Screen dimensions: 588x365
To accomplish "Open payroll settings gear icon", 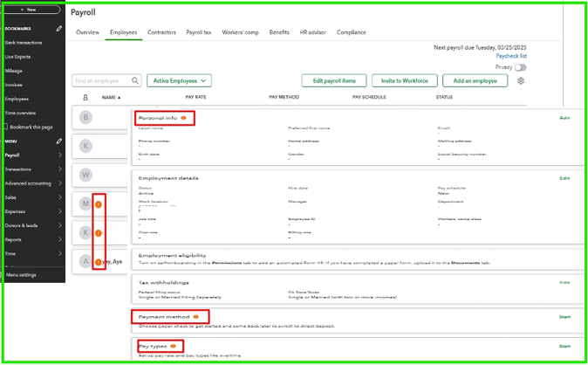I will [521, 80].
